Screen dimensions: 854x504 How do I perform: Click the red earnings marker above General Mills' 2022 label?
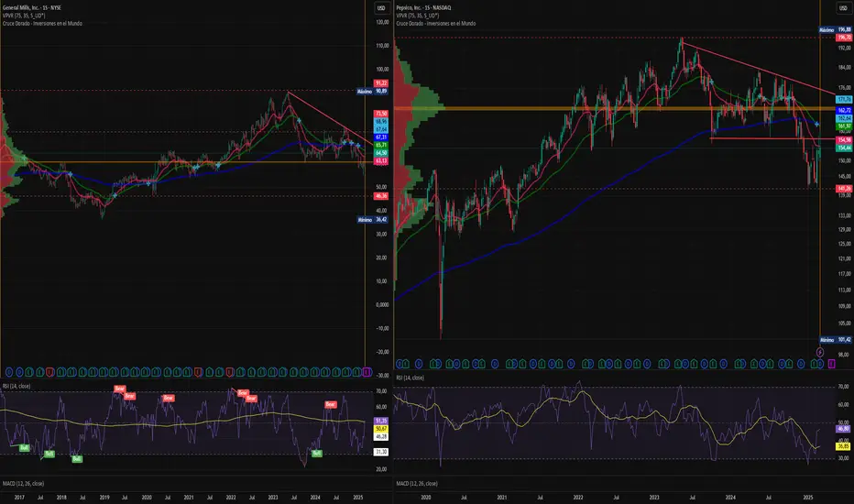(229, 372)
